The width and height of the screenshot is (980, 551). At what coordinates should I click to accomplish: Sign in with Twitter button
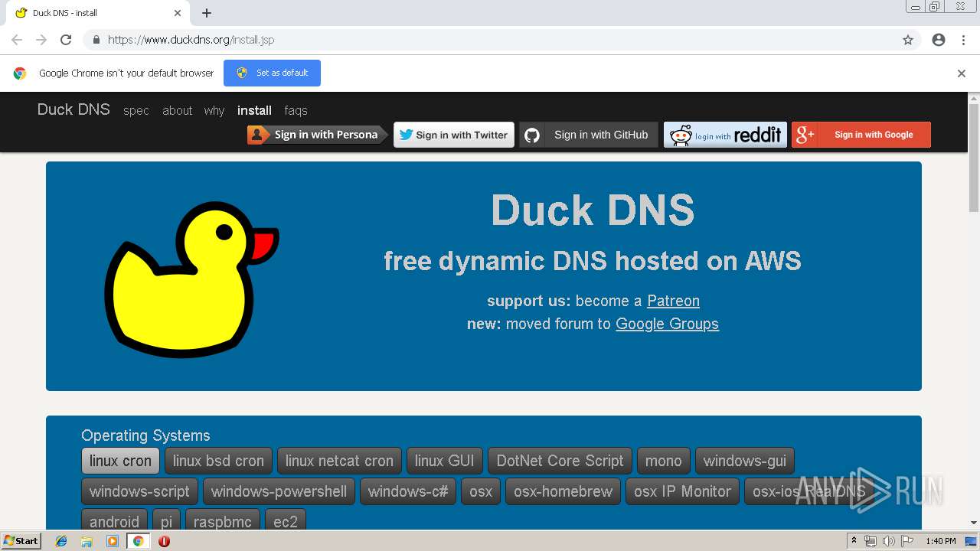[454, 135]
